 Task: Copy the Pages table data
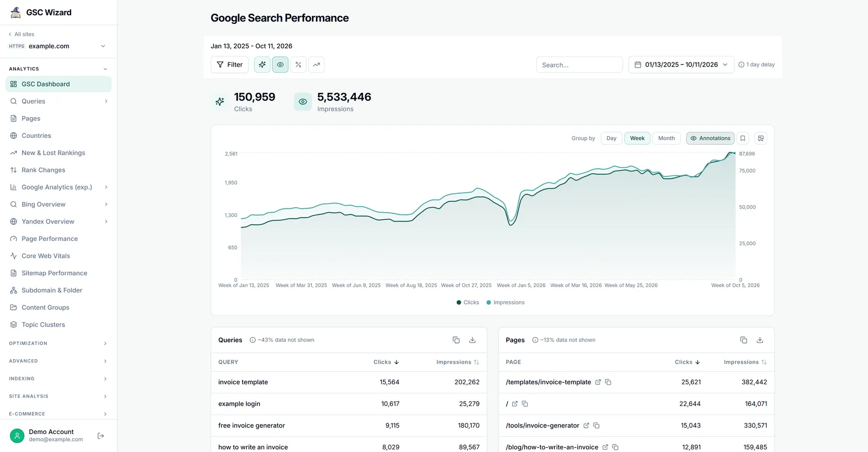pos(744,340)
